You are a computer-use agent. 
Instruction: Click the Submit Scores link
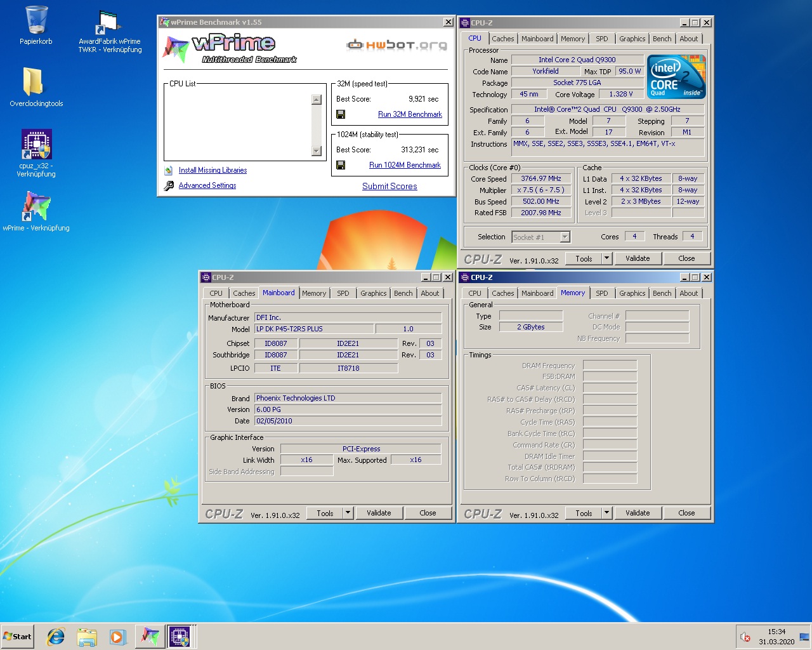pyautogui.click(x=390, y=186)
